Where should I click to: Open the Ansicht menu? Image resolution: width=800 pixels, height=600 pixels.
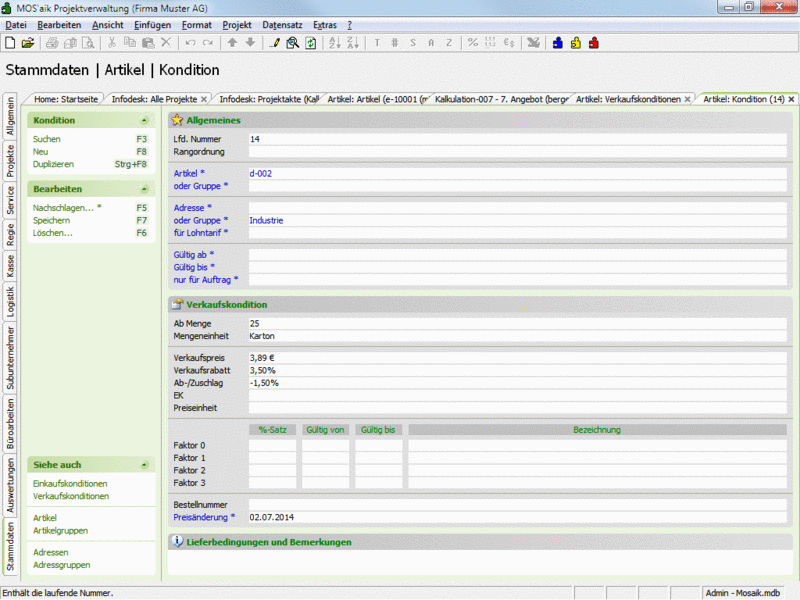(x=108, y=25)
